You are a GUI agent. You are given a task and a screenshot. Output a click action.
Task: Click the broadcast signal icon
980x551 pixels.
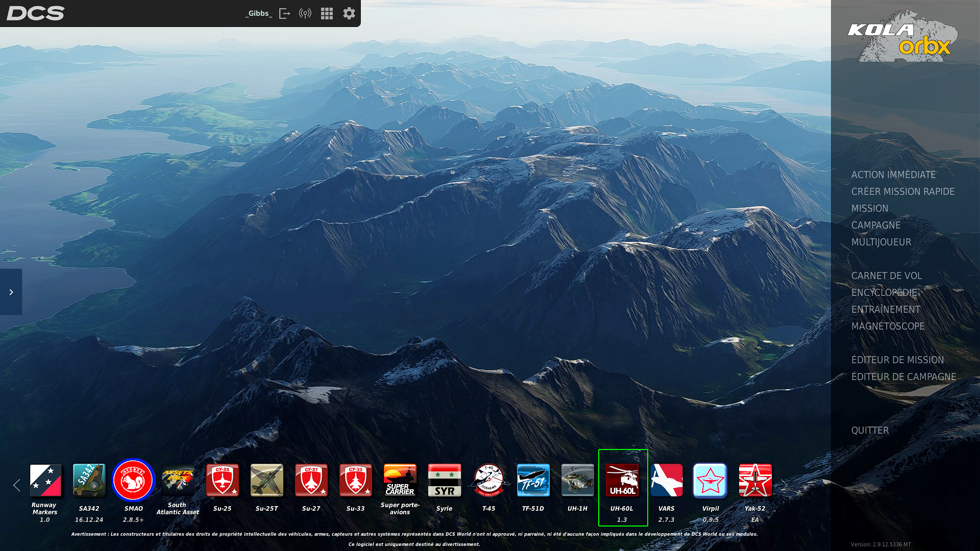305,13
